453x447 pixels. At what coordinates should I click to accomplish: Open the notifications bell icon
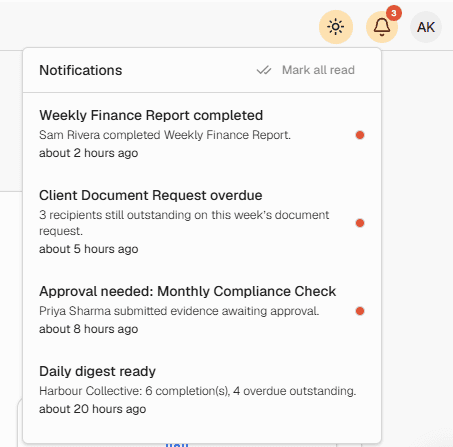click(382, 27)
